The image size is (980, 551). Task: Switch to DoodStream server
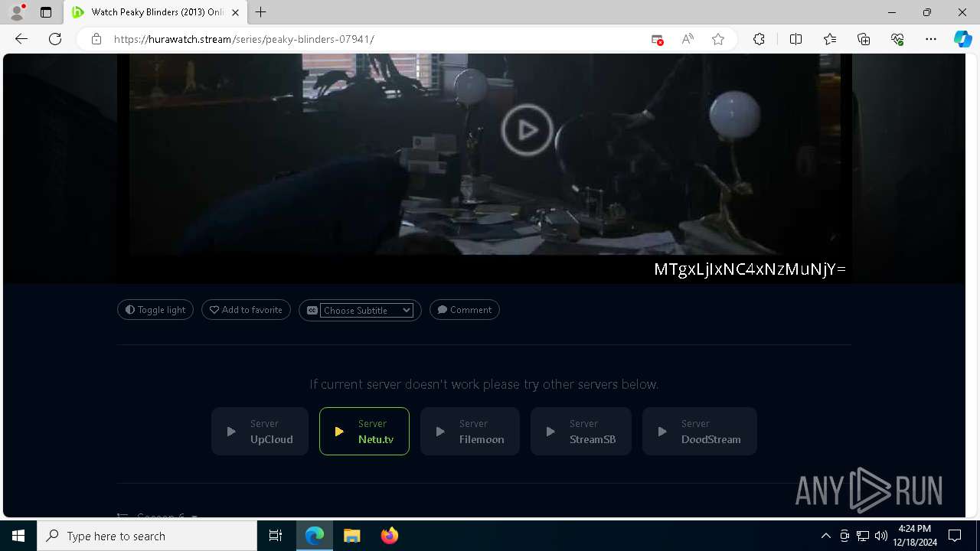[x=700, y=432]
